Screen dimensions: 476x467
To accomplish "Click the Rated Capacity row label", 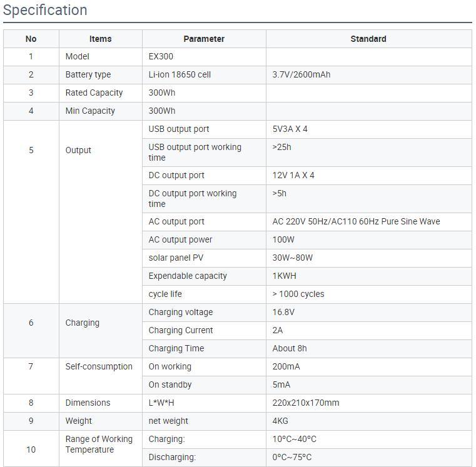I will pyautogui.click(x=94, y=93).
